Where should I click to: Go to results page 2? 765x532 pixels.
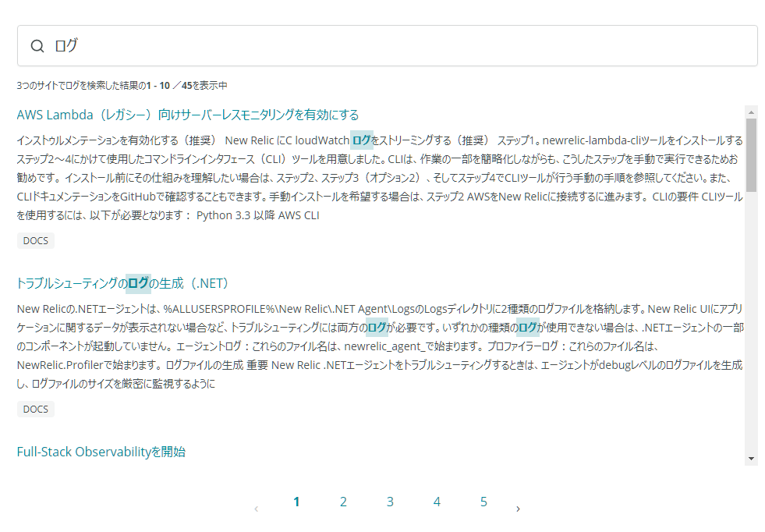click(343, 502)
